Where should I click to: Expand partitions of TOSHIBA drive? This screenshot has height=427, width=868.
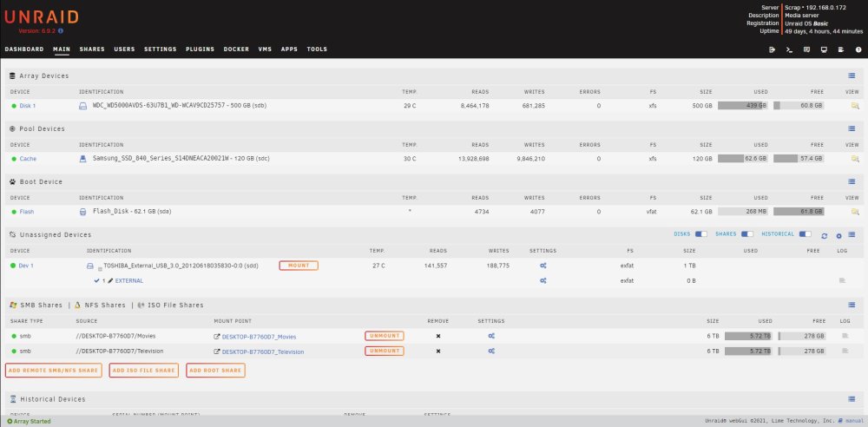[100, 268]
